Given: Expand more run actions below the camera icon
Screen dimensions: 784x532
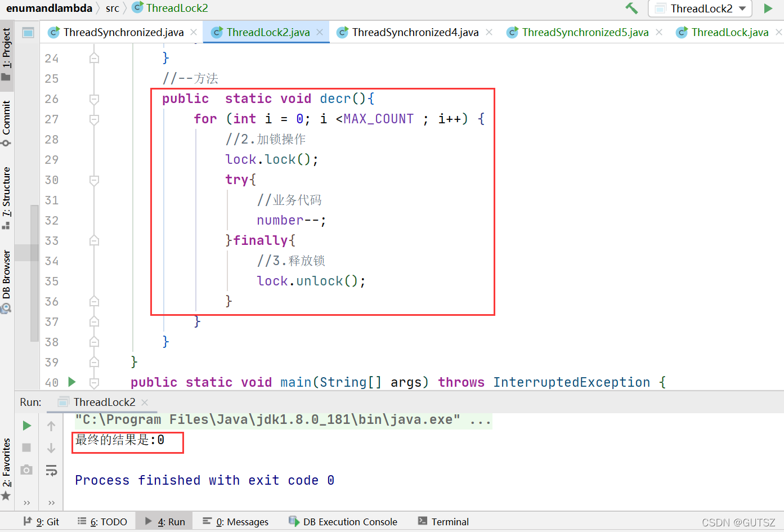Looking at the screenshot, I should coord(26,502).
